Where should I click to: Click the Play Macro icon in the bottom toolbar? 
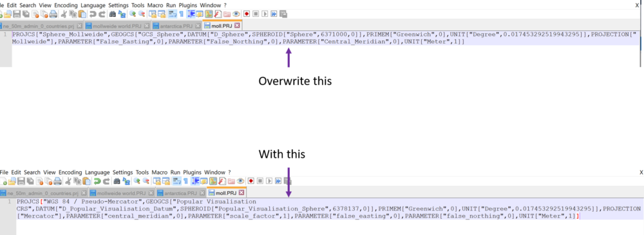(x=269, y=181)
